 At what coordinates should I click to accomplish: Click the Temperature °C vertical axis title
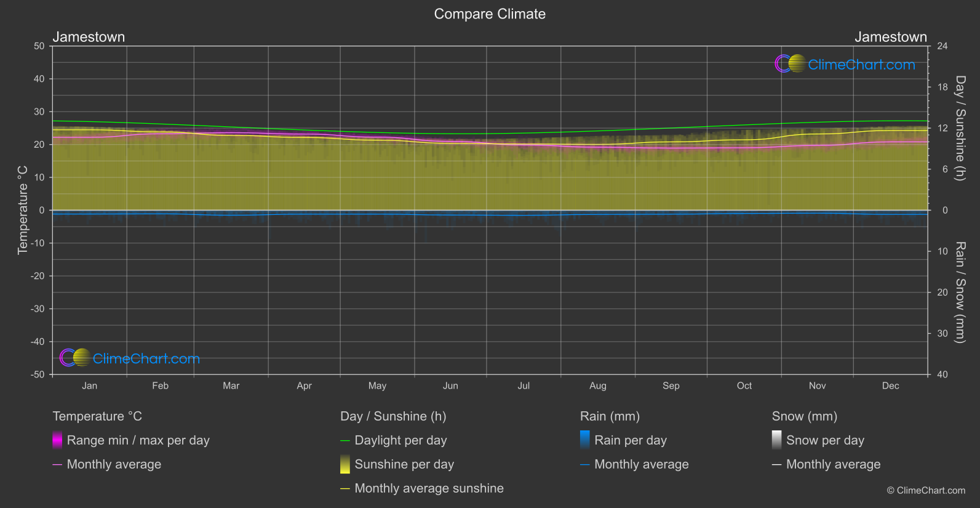click(x=23, y=210)
